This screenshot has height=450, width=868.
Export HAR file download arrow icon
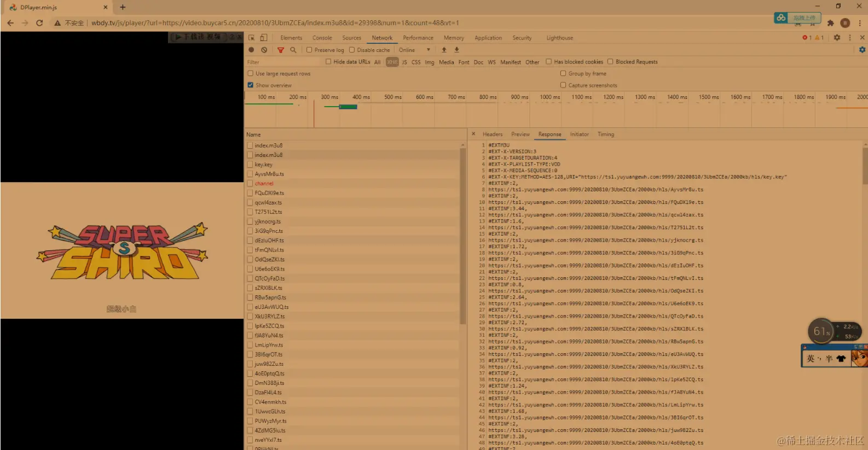coord(456,50)
